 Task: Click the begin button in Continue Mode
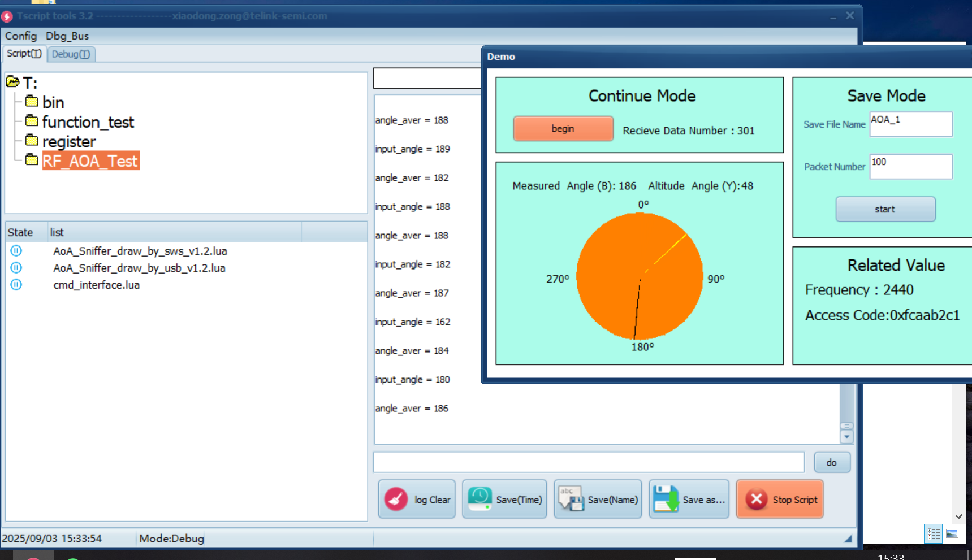point(563,128)
